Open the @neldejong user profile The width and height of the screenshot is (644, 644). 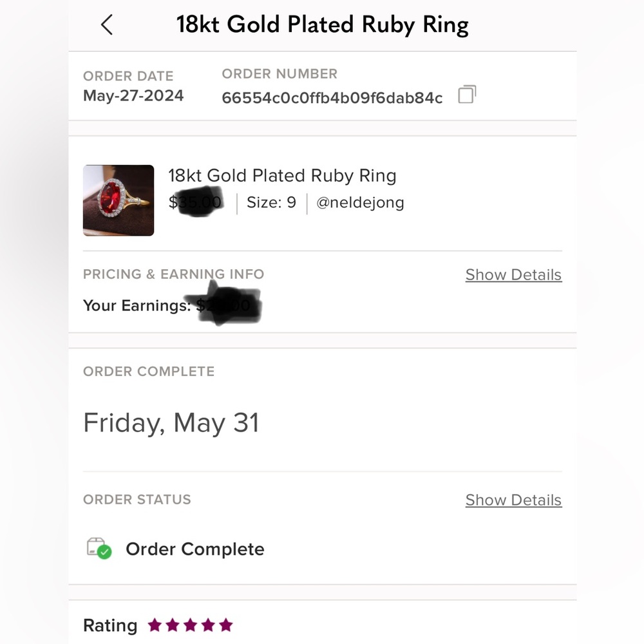(360, 203)
